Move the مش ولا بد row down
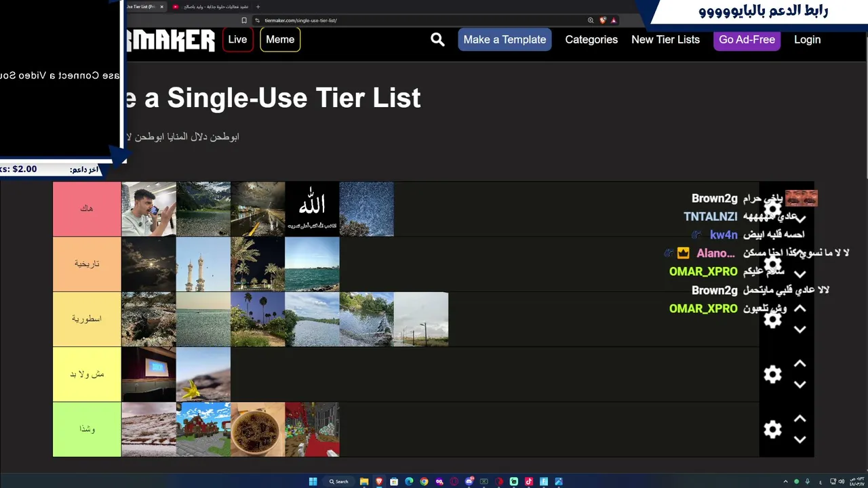This screenshot has width=868, height=488. click(x=800, y=384)
